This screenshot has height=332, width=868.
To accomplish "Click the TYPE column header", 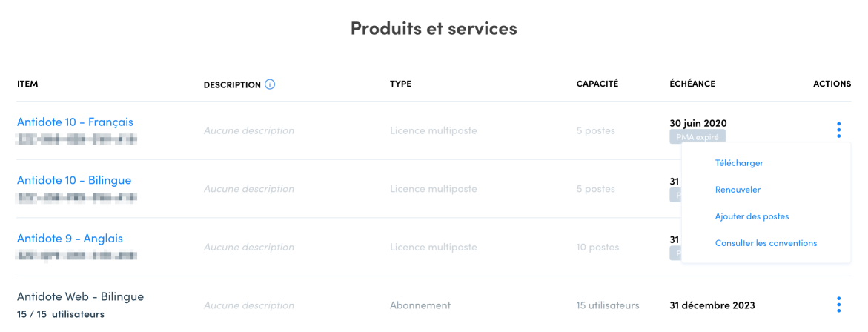I will [400, 84].
